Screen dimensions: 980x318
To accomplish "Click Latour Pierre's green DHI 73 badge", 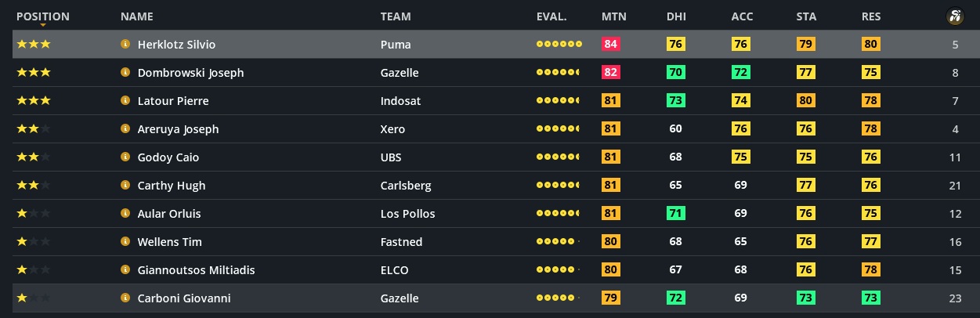I will (x=676, y=101).
